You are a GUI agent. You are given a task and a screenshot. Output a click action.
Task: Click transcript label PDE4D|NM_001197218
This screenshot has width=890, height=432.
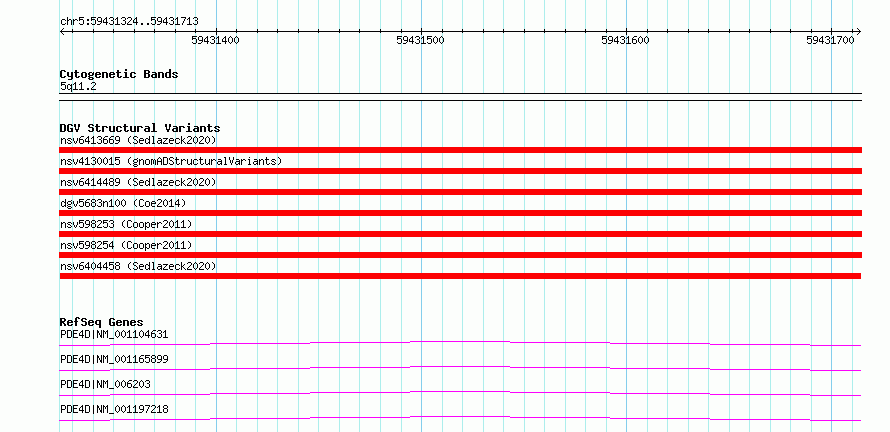114,409
